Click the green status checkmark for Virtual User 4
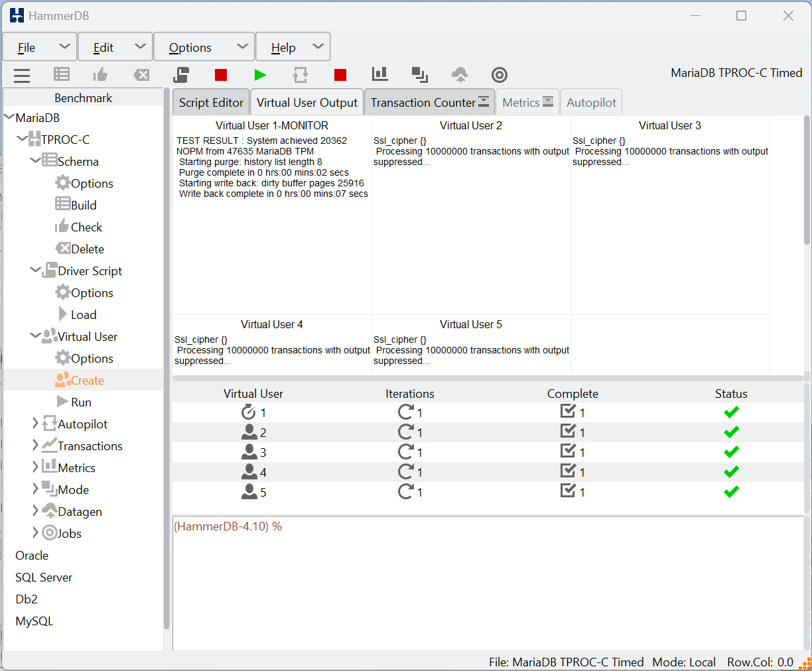The height and width of the screenshot is (671, 812). 732,472
